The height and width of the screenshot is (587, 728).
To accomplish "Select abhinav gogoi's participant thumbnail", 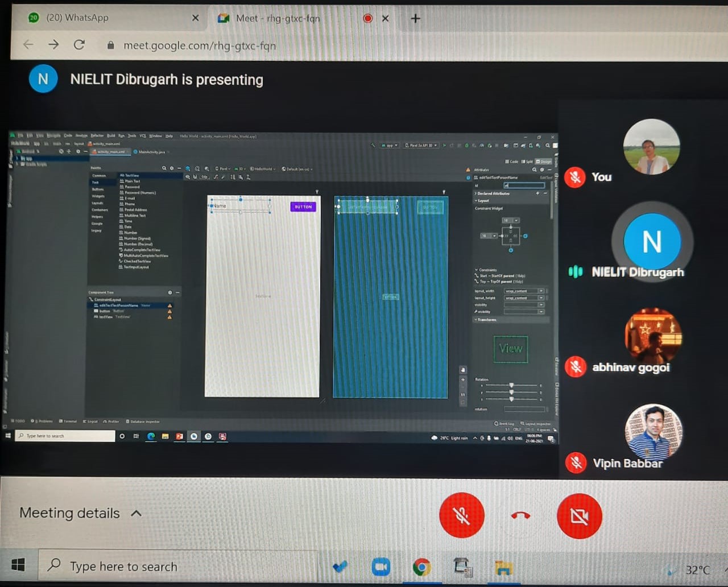I will click(652, 337).
